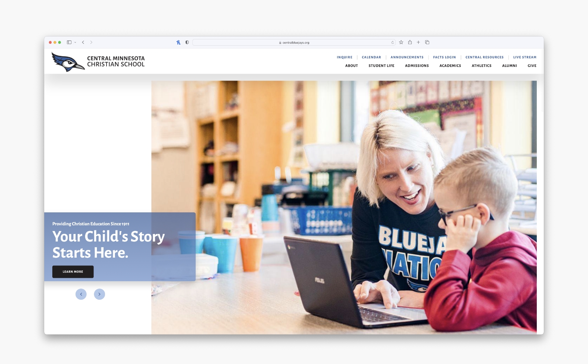Open the Student Life menu
Image resolution: width=588 pixels, height=364 pixels.
click(x=381, y=66)
